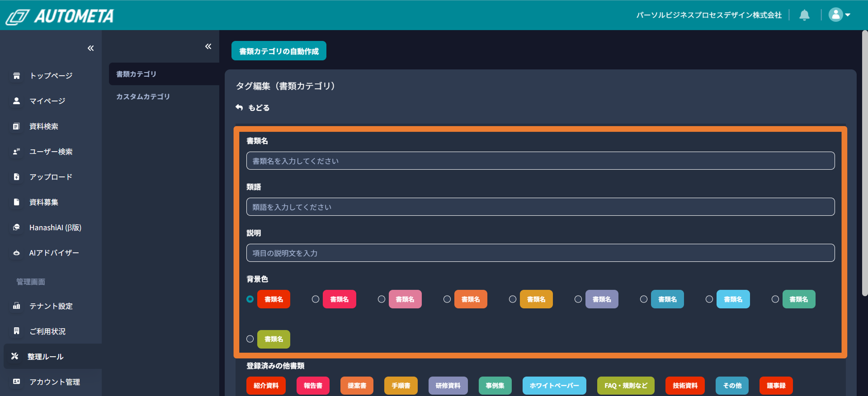The width and height of the screenshot is (868, 396).
Task: Open ユーザー検索 menu item
Action: coord(51,151)
